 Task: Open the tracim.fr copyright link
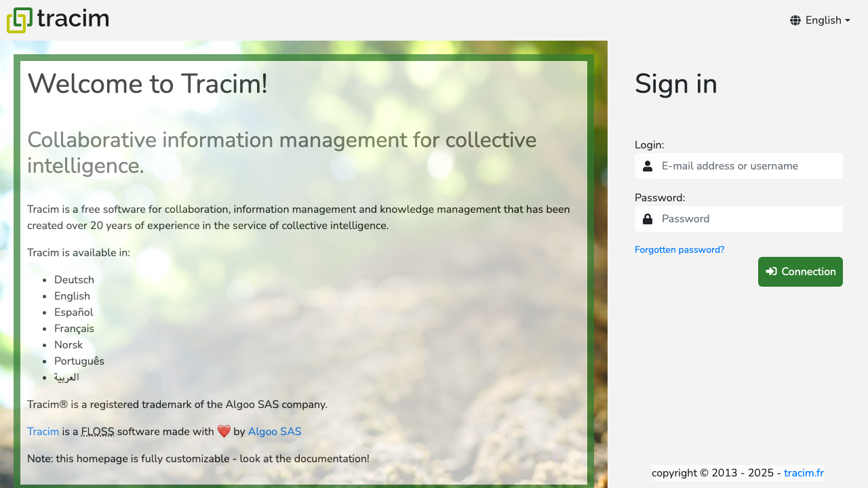[804, 473]
